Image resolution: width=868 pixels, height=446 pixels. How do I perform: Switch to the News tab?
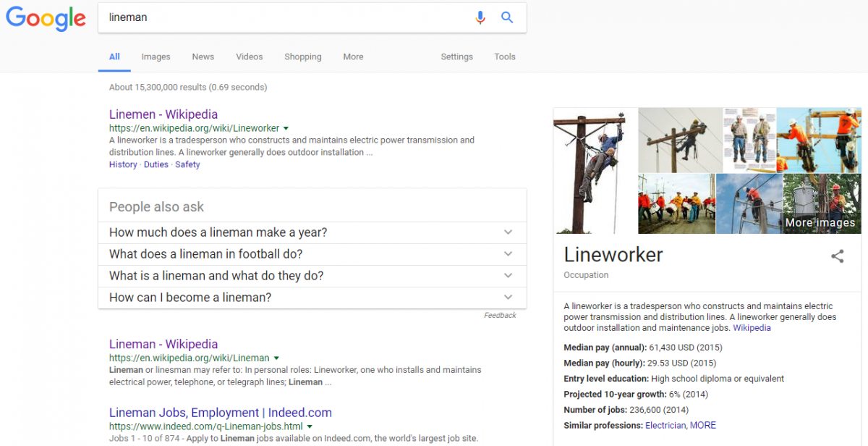(203, 56)
